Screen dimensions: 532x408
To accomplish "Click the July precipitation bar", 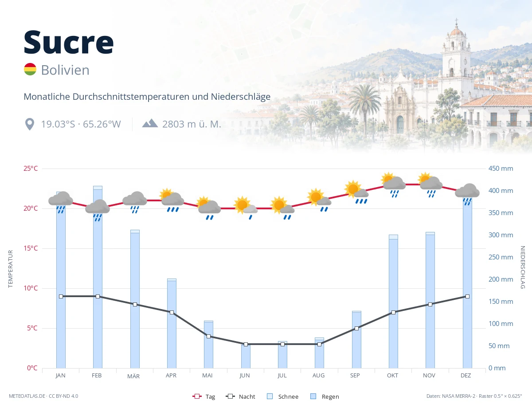I will click(x=282, y=355).
